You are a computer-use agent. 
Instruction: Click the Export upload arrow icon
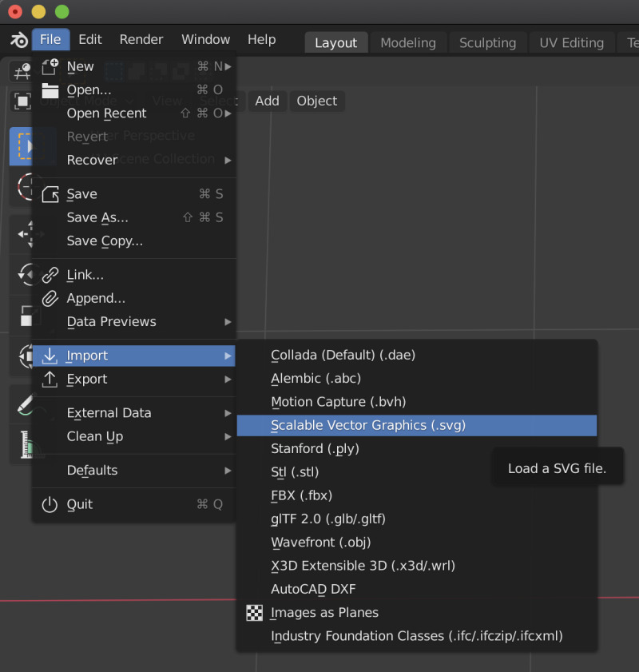[50, 380]
